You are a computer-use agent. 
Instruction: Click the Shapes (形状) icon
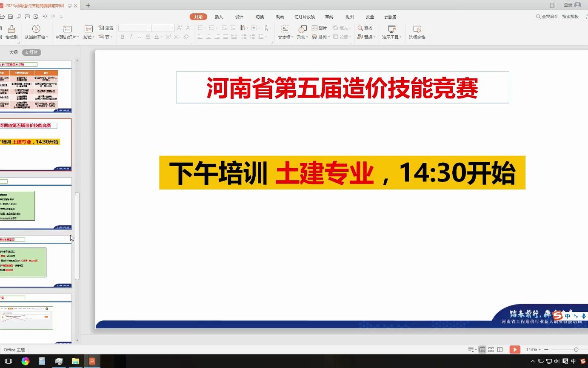pos(303,29)
